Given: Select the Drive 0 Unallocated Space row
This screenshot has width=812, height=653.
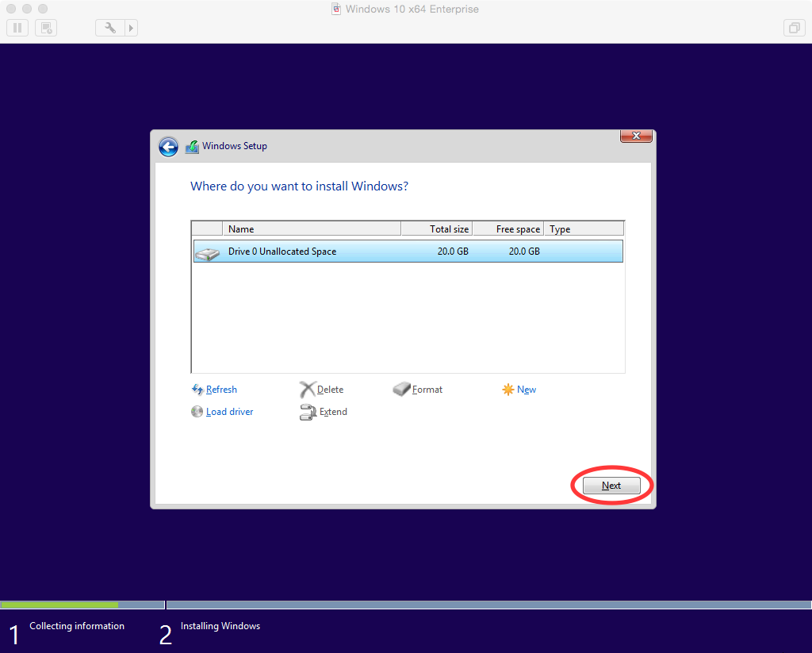Looking at the screenshot, I should (408, 252).
